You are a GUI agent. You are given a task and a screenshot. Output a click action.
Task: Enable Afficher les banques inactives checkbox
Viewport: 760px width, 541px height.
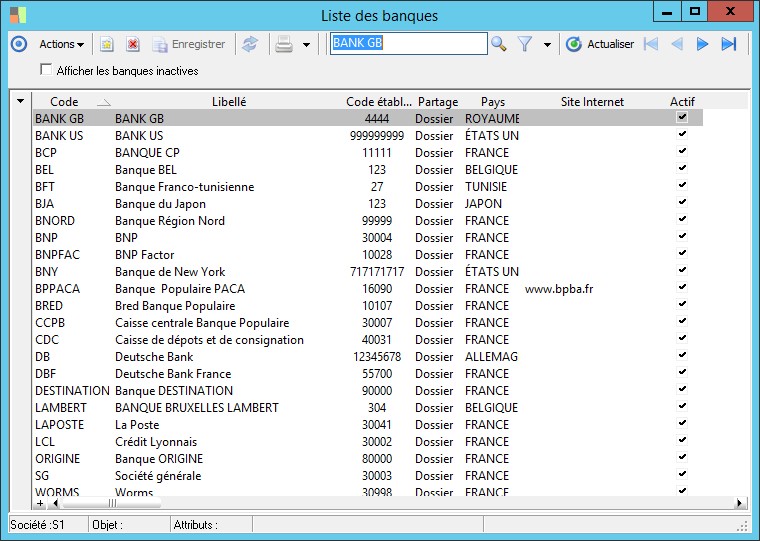tap(46, 70)
